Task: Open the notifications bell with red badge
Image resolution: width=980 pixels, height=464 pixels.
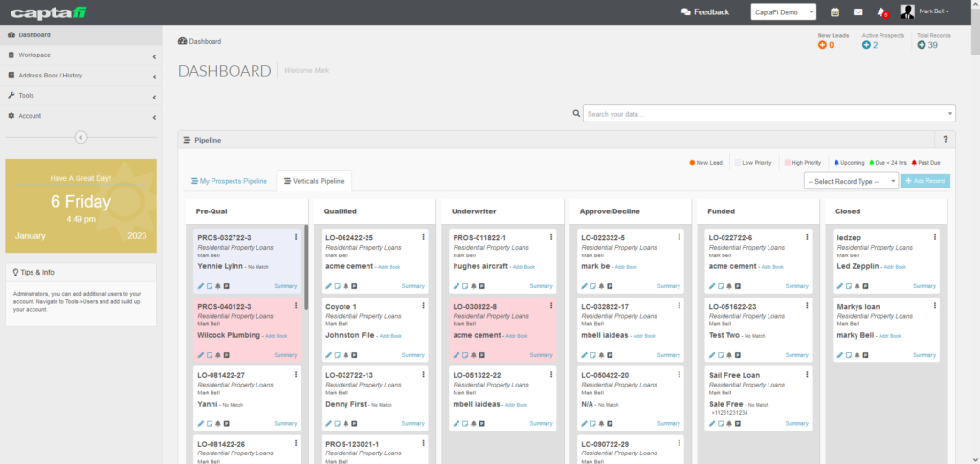Action: tap(880, 12)
